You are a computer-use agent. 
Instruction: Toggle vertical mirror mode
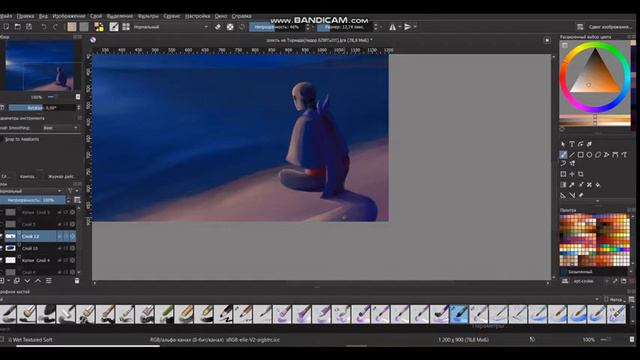click(x=408, y=27)
